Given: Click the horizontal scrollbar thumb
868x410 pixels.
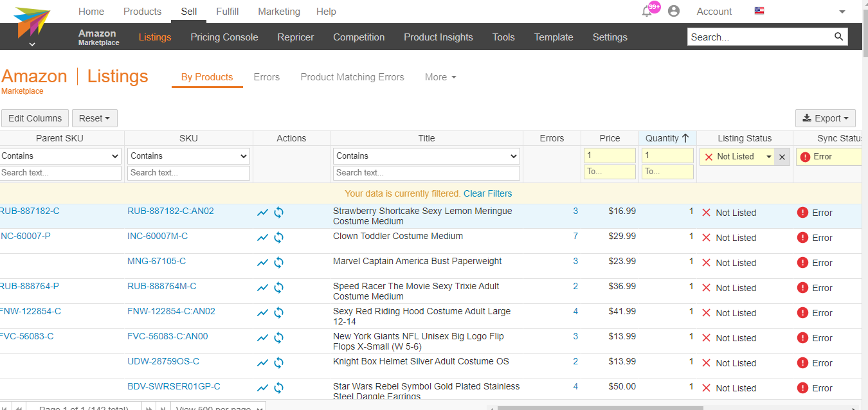Looking at the screenshot, I should [x=601, y=407].
